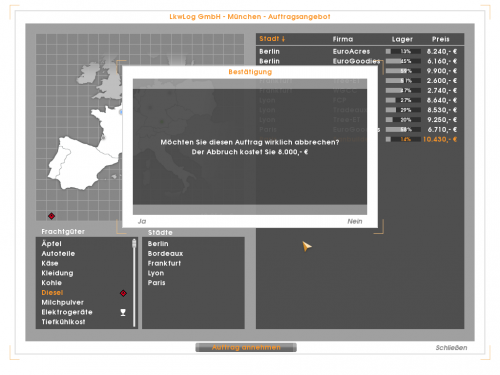The image size is (500, 375).
Task: Click the Frachtgüter list scrollbar handle
Action: click(134, 243)
